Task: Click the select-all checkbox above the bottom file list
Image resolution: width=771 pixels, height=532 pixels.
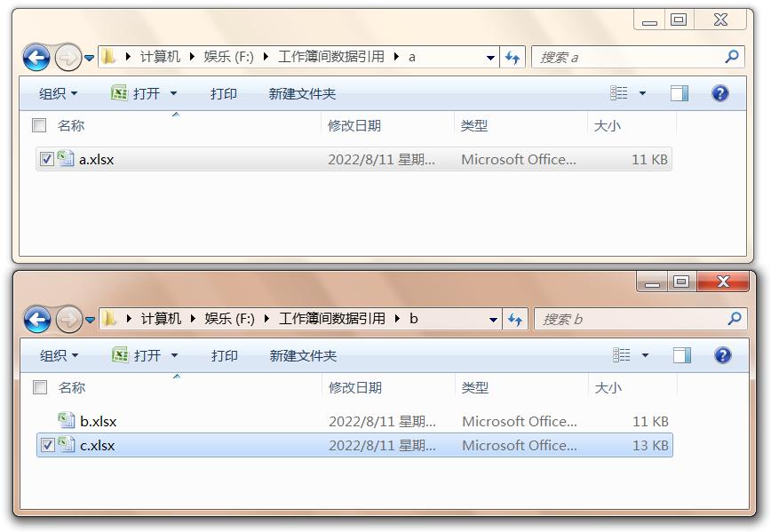Action: 38,387
